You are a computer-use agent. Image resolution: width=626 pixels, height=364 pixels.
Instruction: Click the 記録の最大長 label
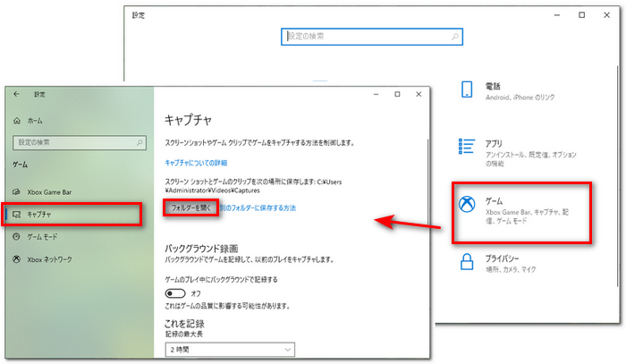[x=184, y=334]
